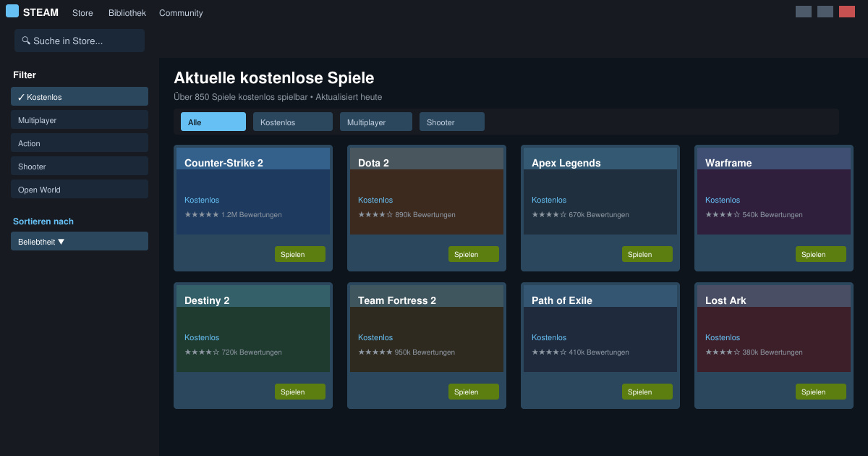Click the Aktuelle kostenlose Spiele heading
This screenshot has height=456, width=868.
coord(274,78)
